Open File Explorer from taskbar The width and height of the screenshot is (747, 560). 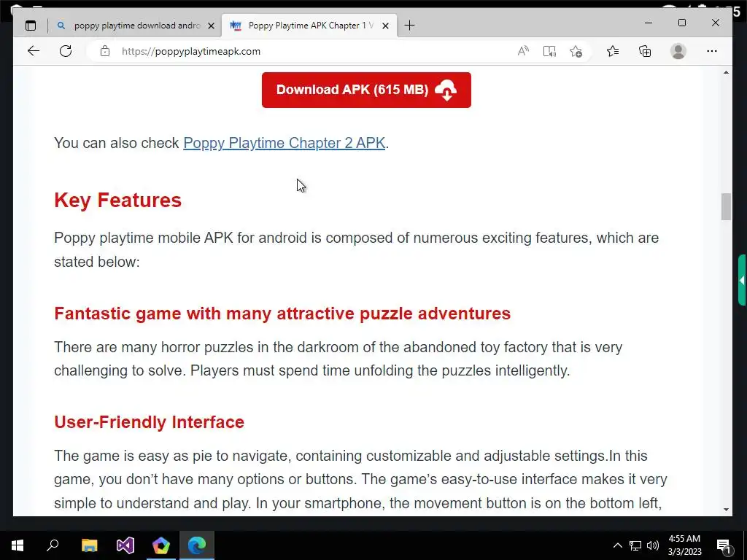click(x=89, y=545)
